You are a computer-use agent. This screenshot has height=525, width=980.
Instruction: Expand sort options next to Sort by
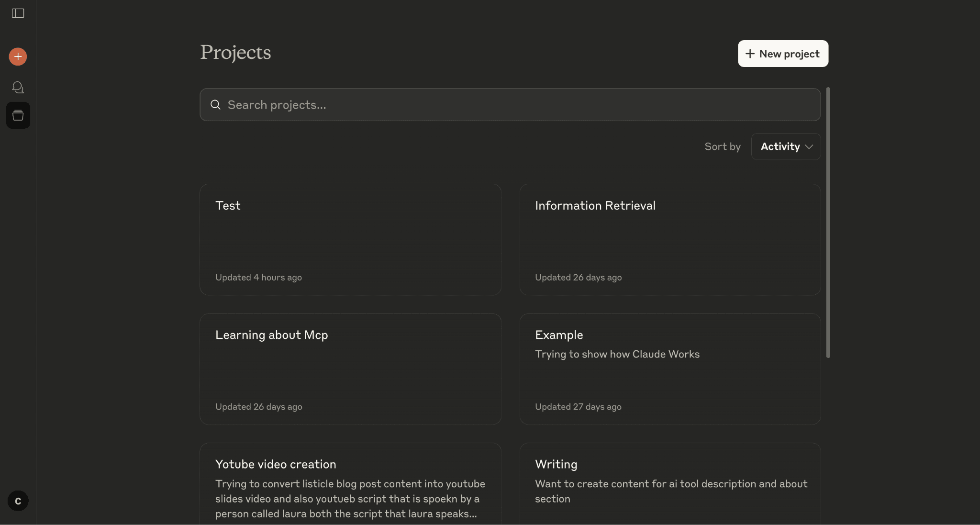pos(785,146)
